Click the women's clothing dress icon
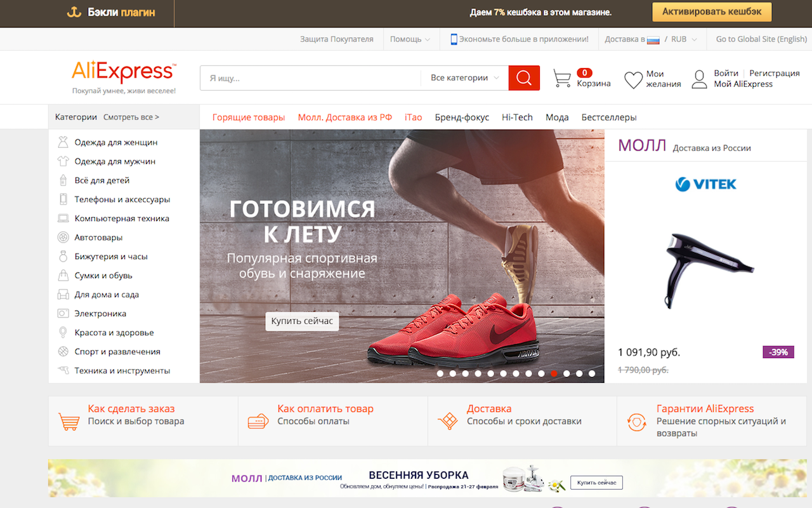Image resolution: width=812 pixels, height=508 pixels. click(63, 142)
